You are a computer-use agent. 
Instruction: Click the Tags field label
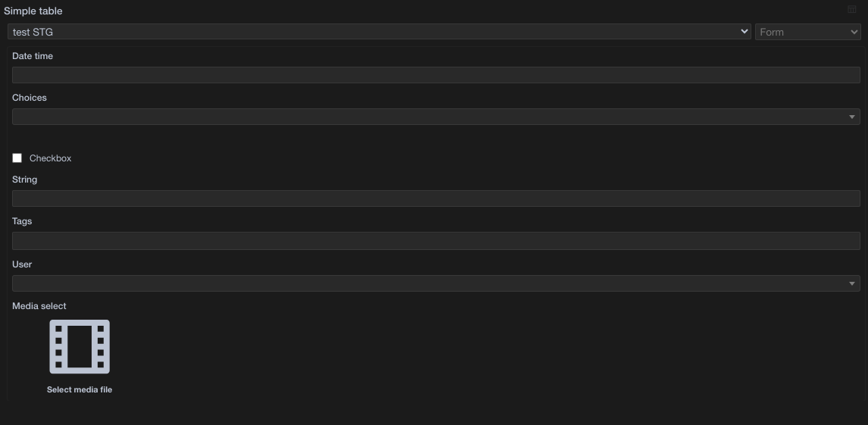tap(22, 221)
